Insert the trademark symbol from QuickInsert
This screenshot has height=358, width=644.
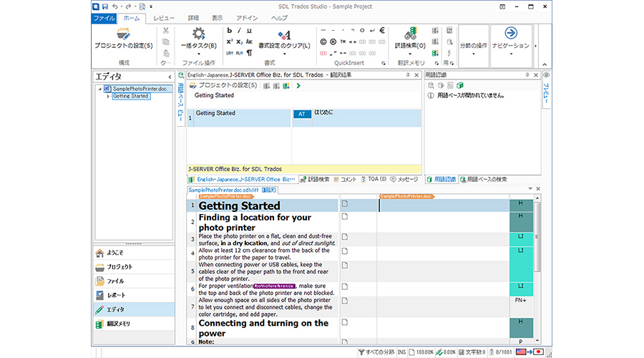coord(343,42)
